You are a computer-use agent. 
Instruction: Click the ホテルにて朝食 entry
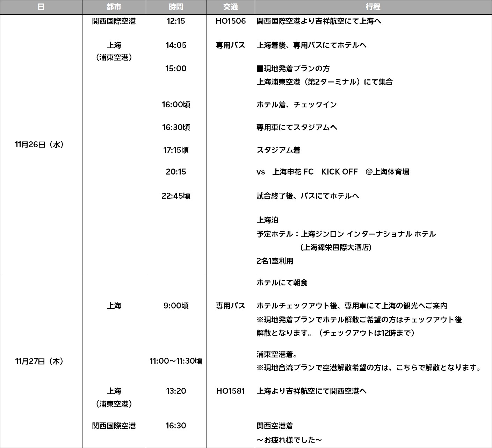pyautogui.click(x=282, y=283)
